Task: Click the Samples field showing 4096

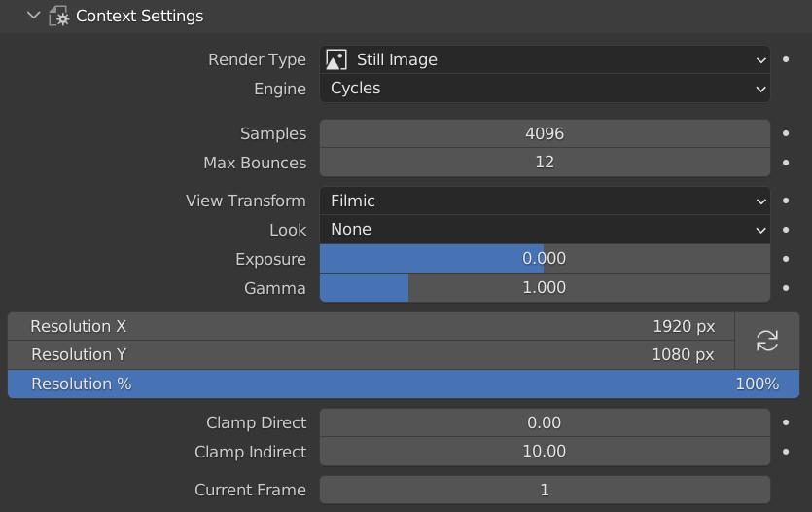Action: tap(545, 133)
